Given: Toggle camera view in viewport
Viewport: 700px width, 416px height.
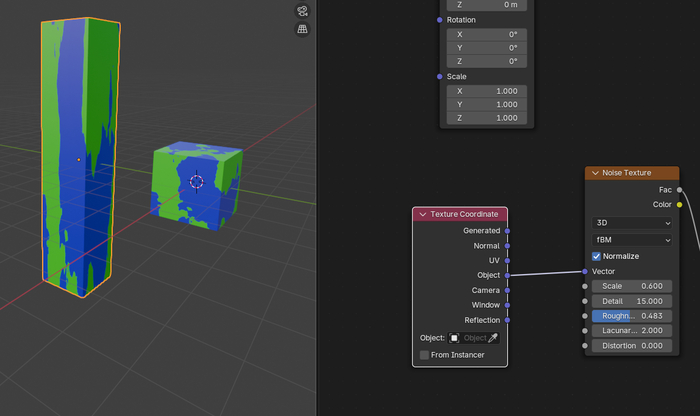Looking at the screenshot, I should 302,11.
